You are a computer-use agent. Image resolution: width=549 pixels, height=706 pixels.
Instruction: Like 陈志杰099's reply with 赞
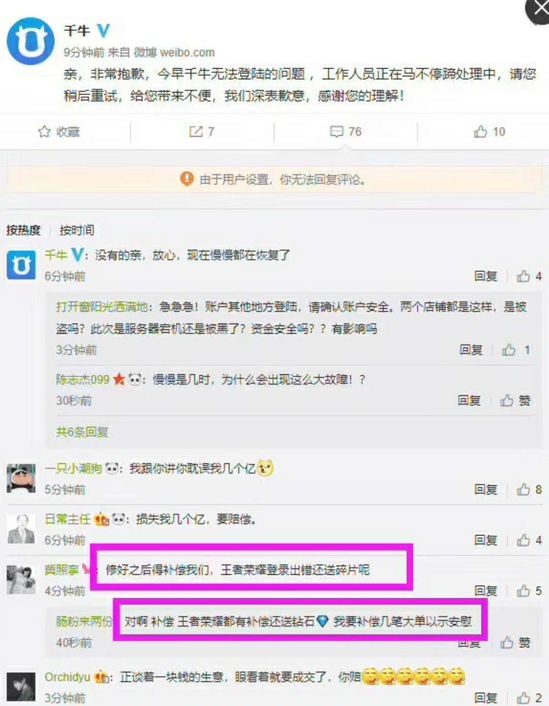tap(507, 400)
